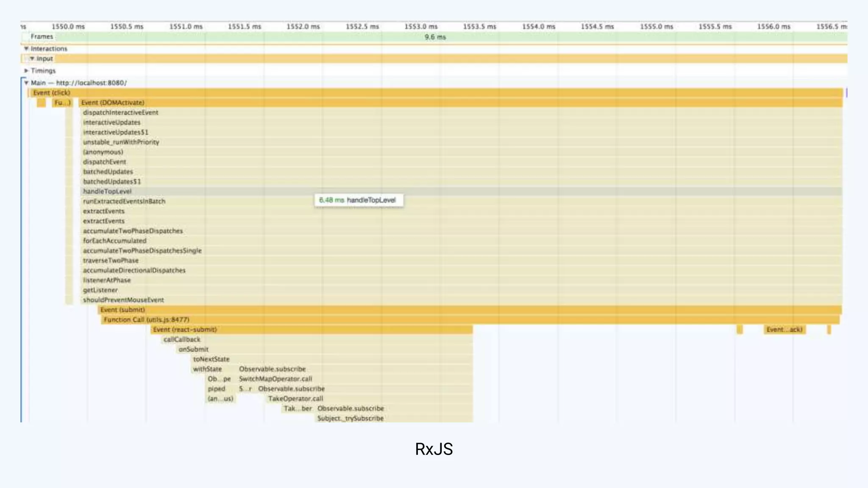Select the listenerAtPhase bar
Image resolution: width=868 pixels, height=488 pixels.
(461, 280)
